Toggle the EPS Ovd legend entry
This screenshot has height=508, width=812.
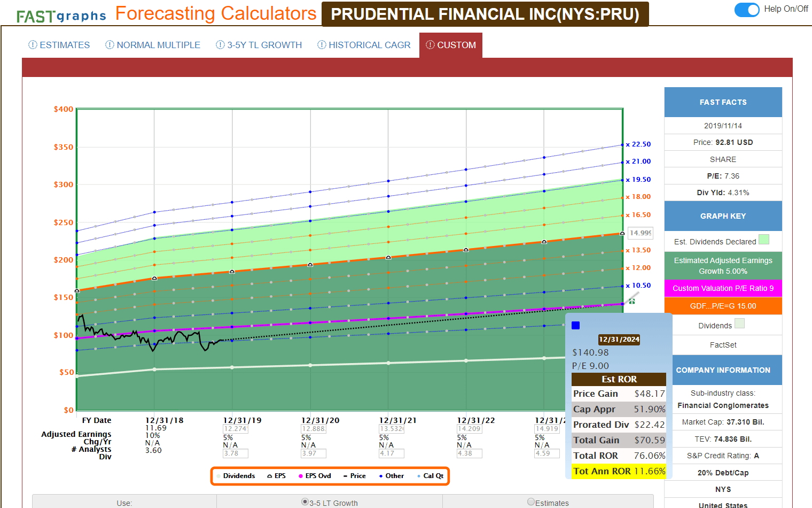(x=315, y=476)
